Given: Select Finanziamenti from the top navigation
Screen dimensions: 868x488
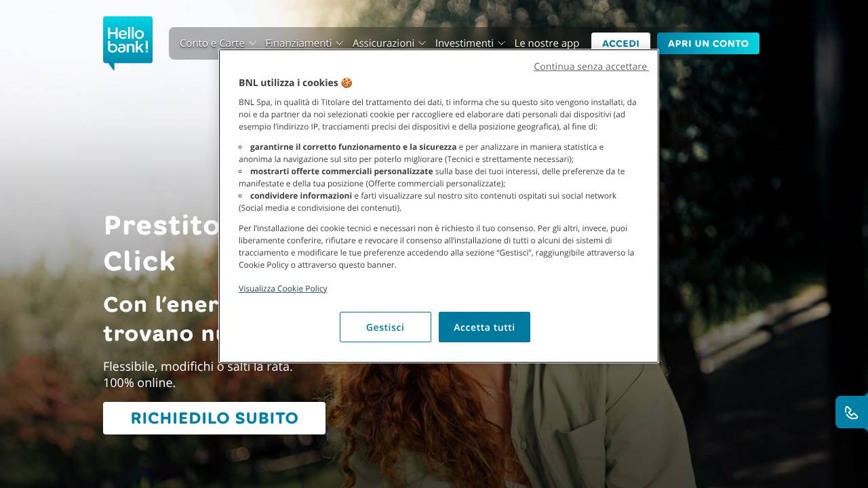Looking at the screenshot, I should pyautogui.click(x=299, y=43).
